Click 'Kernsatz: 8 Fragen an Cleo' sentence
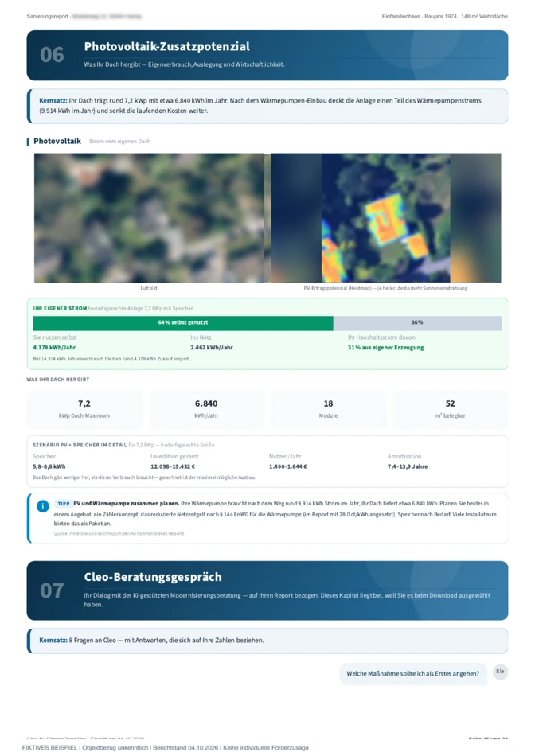Viewport: 535px width, 756px height. pyautogui.click(x=151, y=641)
